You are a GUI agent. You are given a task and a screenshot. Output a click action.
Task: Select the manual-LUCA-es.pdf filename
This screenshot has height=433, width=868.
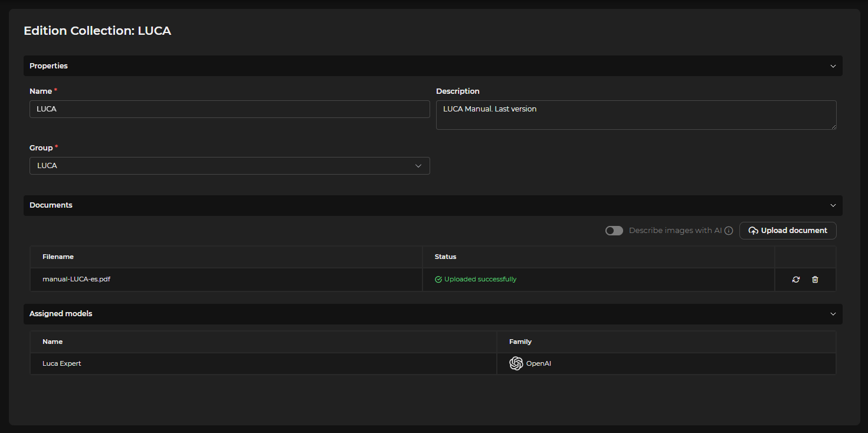coord(76,279)
